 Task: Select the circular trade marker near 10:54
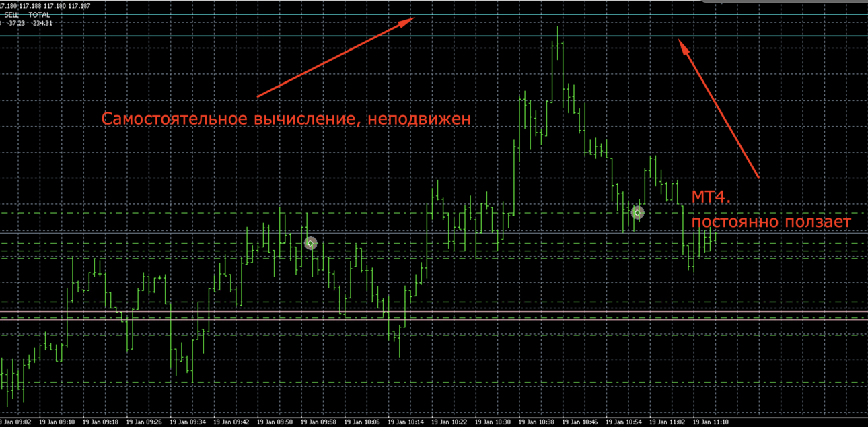637,213
